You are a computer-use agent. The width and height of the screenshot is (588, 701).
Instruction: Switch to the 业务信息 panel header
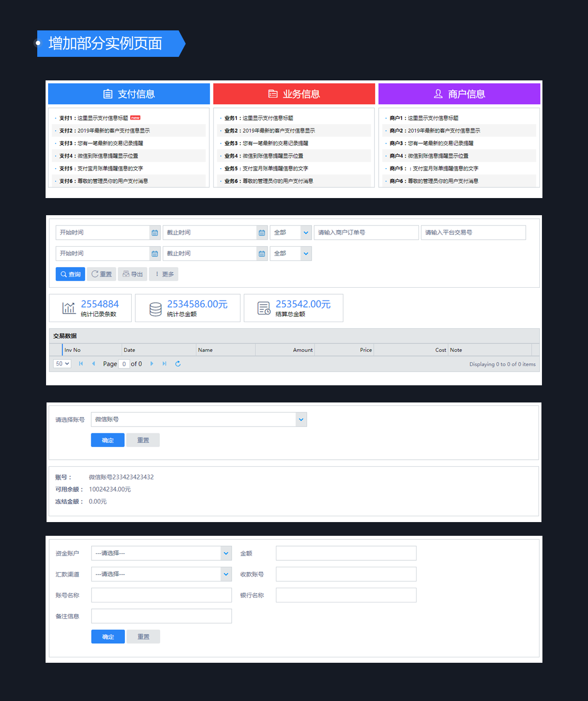point(294,94)
